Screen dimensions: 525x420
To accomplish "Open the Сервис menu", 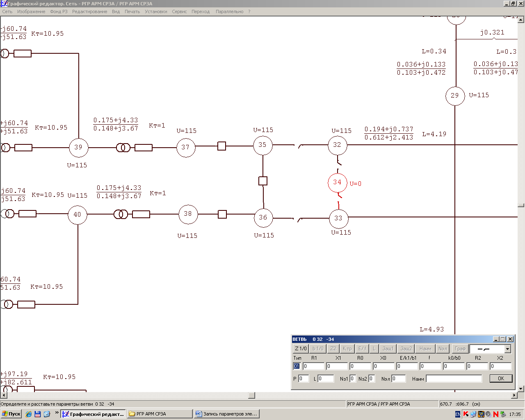I will coord(179,11).
